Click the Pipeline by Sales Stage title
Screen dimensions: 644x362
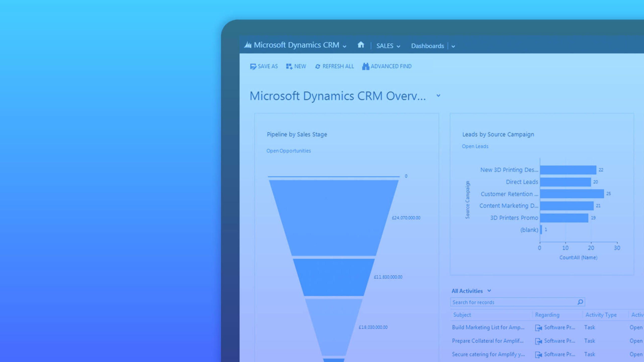pyautogui.click(x=297, y=134)
